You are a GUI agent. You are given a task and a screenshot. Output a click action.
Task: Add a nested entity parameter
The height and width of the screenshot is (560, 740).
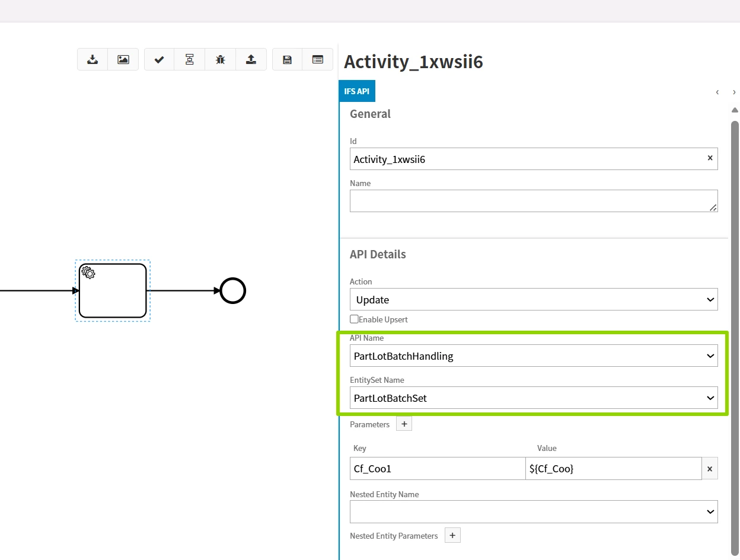(x=452, y=536)
